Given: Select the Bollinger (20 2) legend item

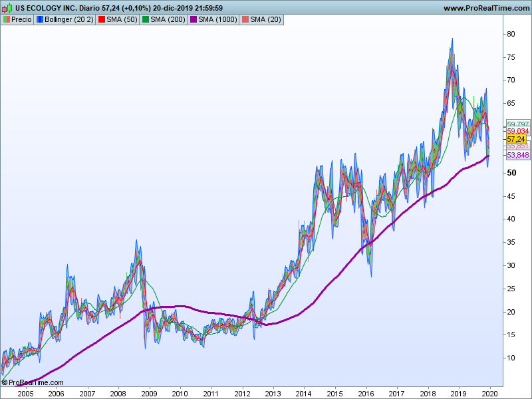Looking at the screenshot, I should [x=65, y=20].
